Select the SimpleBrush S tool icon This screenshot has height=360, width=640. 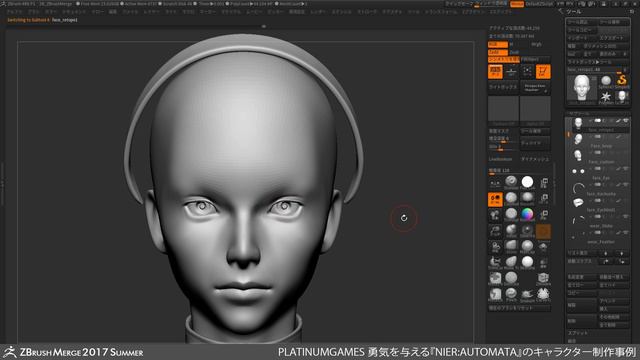[622, 80]
